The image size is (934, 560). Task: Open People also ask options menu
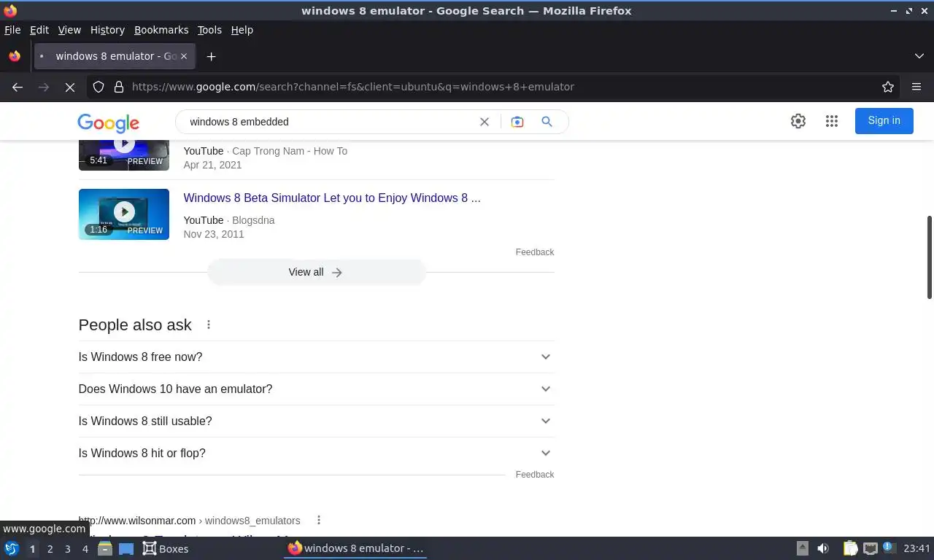click(x=209, y=324)
